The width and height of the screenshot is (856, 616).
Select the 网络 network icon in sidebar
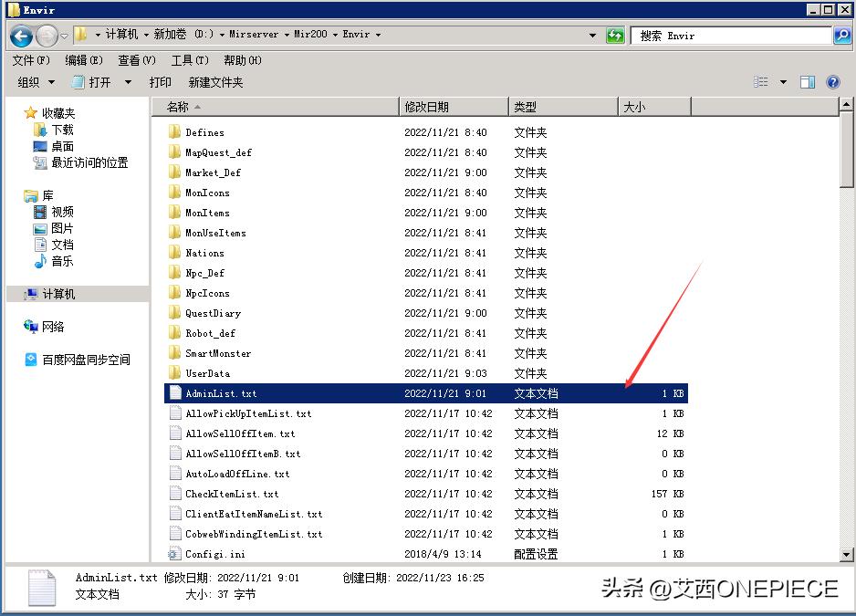[31, 327]
